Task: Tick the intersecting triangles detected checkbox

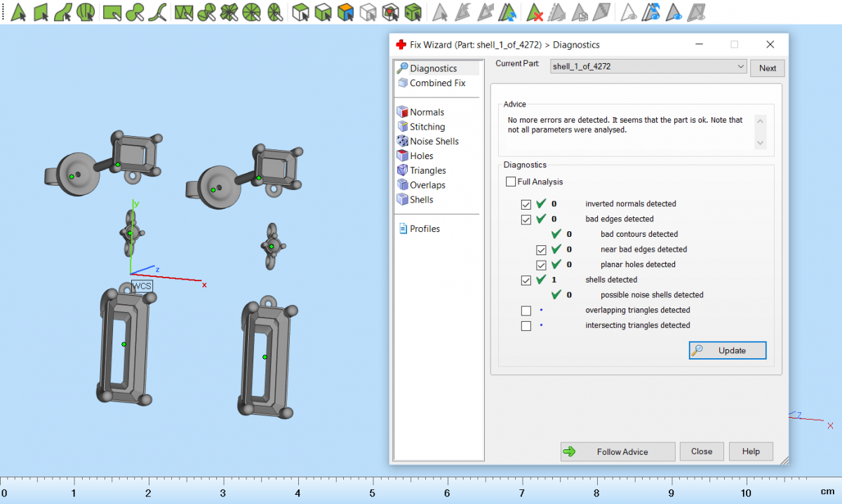Action: click(526, 326)
